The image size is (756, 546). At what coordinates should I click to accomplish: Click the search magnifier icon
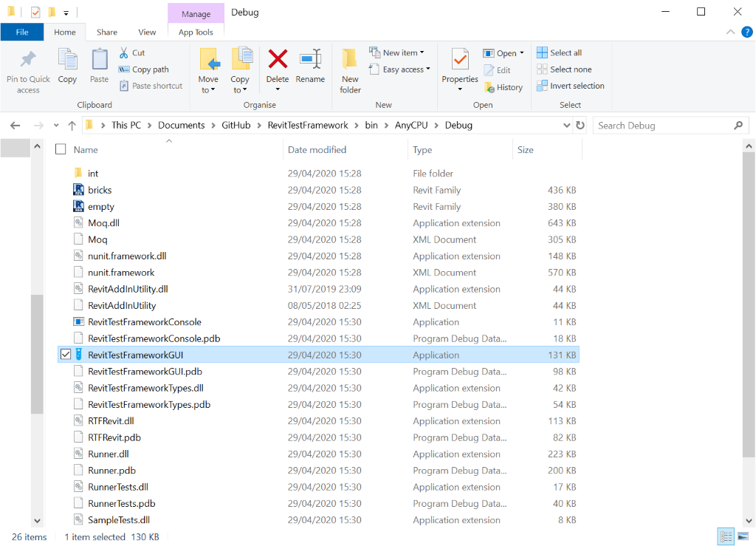click(x=738, y=126)
